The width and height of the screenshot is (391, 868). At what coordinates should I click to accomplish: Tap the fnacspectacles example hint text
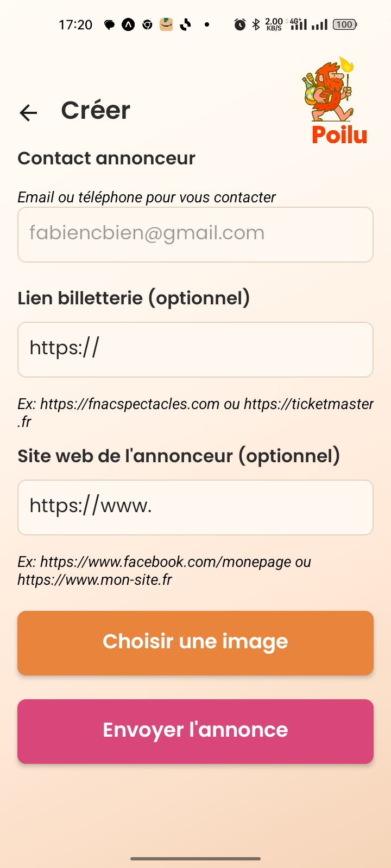(195, 412)
